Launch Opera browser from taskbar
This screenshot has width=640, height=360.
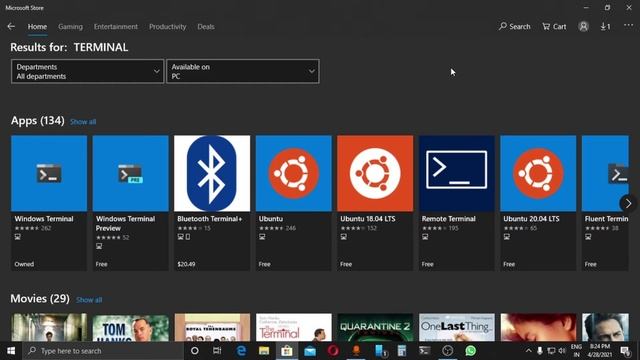333,351
